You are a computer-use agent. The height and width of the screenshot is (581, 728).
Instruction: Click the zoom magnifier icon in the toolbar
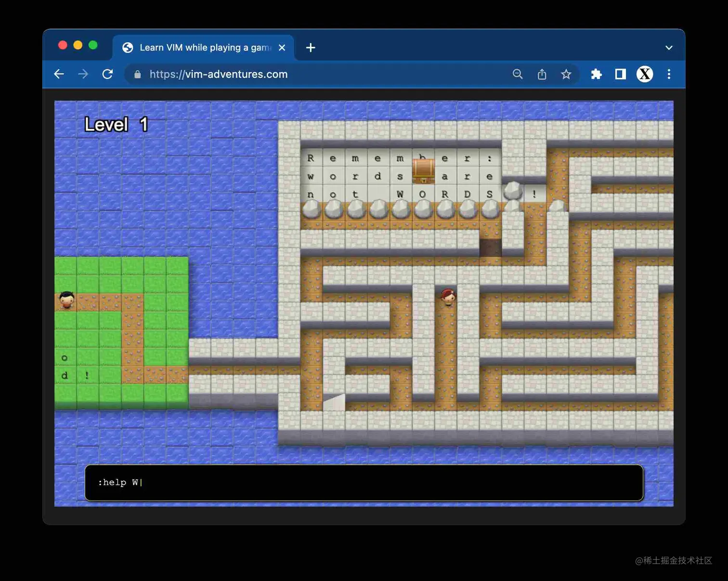click(x=518, y=74)
